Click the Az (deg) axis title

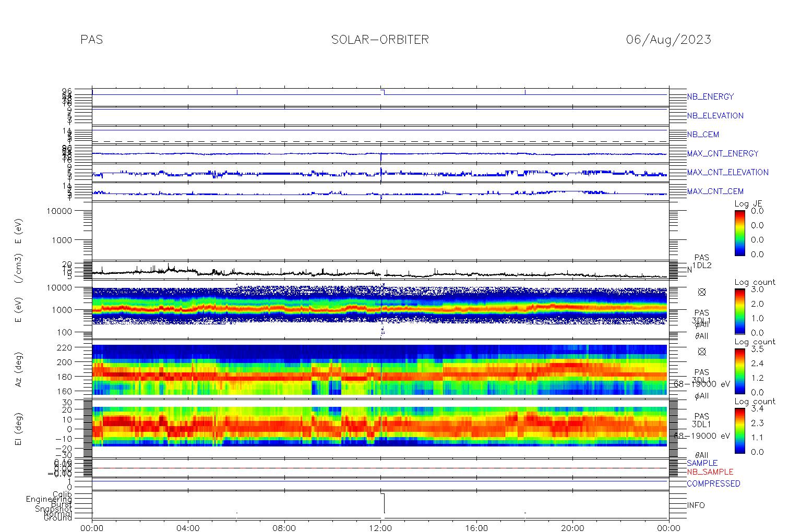coord(19,369)
